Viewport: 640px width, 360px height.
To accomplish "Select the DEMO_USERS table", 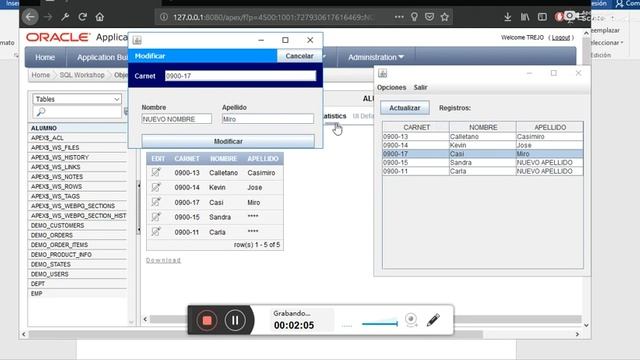I will [78, 274].
